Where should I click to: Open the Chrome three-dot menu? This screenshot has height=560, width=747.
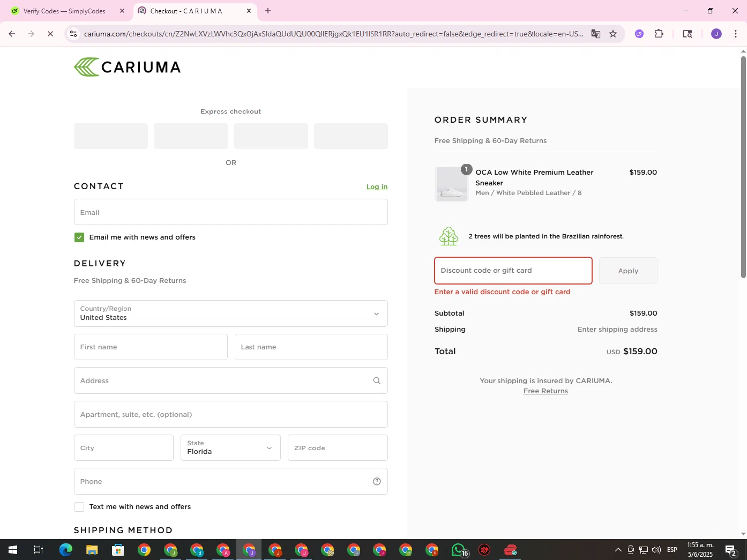tap(736, 34)
